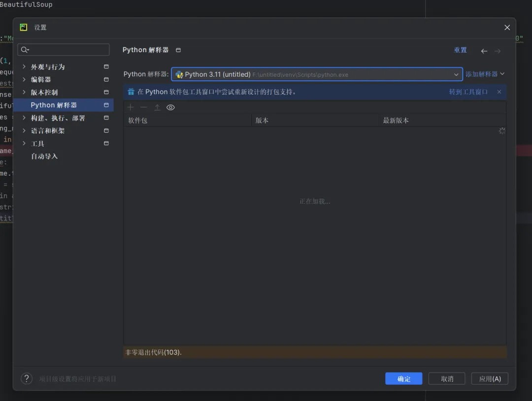This screenshot has height=401, width=532.
Task: Click the 转到工具窗口 link
Action: (468, 92)
